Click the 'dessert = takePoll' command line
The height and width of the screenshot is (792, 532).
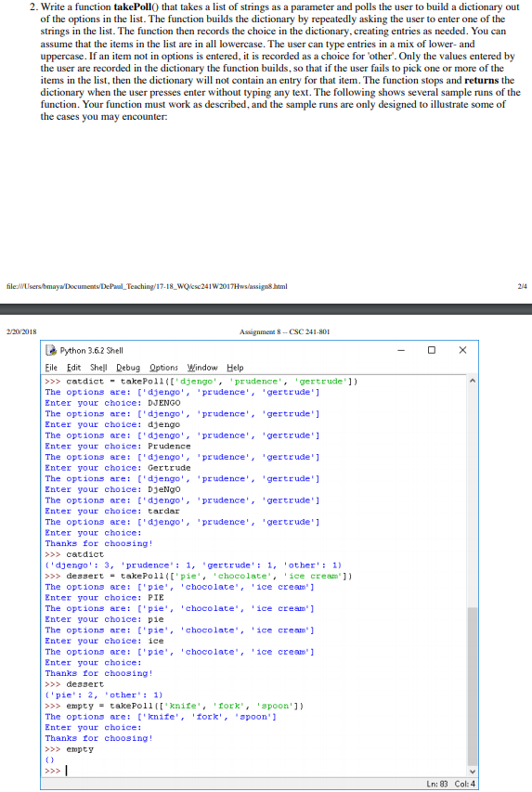tap(199, 576)
